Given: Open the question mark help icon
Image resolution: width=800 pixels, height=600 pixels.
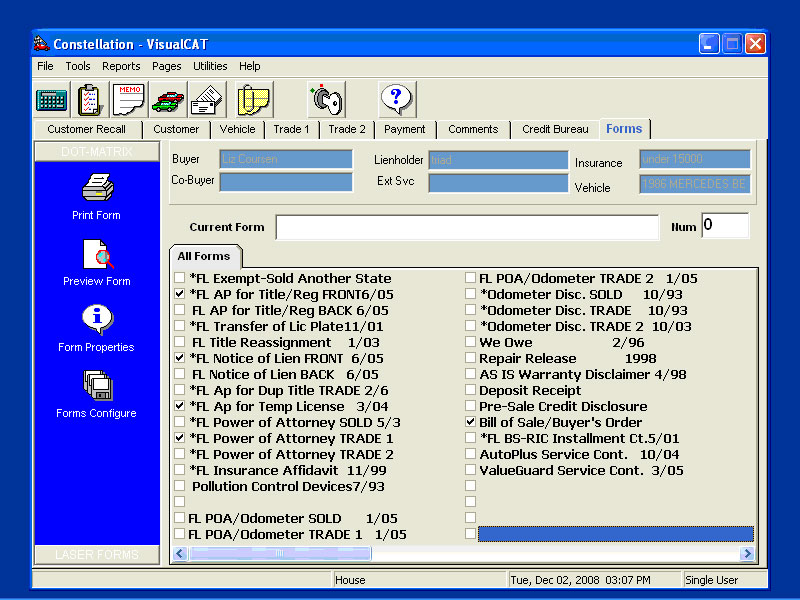Looking at the screenshot, I should [397, 99].
